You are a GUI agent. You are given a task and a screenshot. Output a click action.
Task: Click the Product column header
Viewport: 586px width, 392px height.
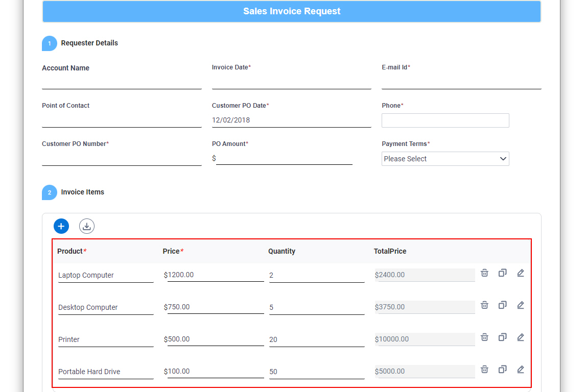point(72,251)
